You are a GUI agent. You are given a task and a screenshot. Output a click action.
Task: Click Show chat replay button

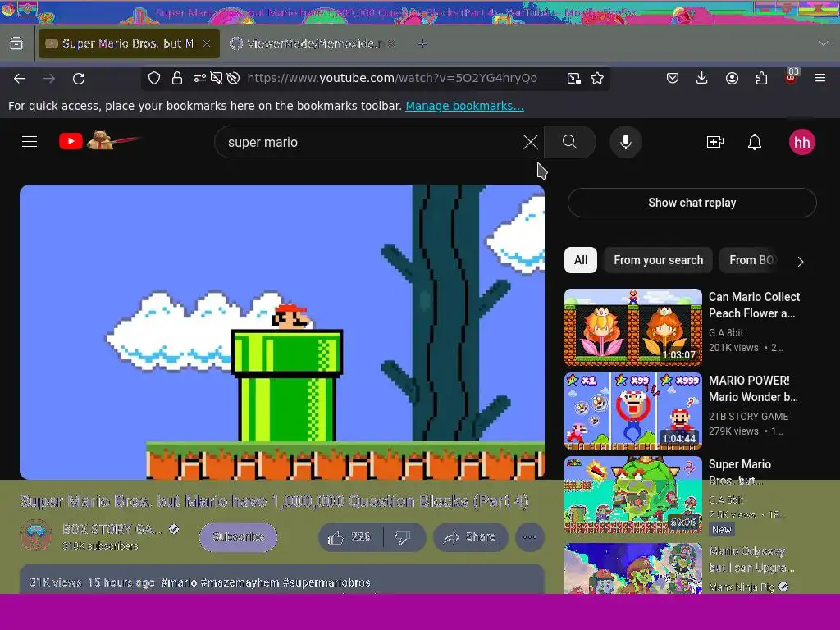pos(692,203)
